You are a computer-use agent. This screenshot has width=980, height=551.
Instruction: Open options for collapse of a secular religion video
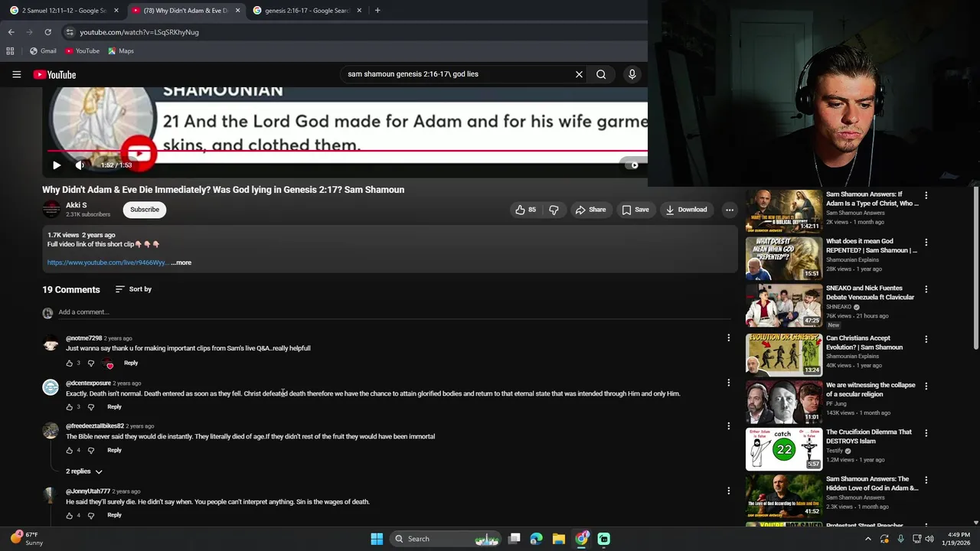click(926, 386)
